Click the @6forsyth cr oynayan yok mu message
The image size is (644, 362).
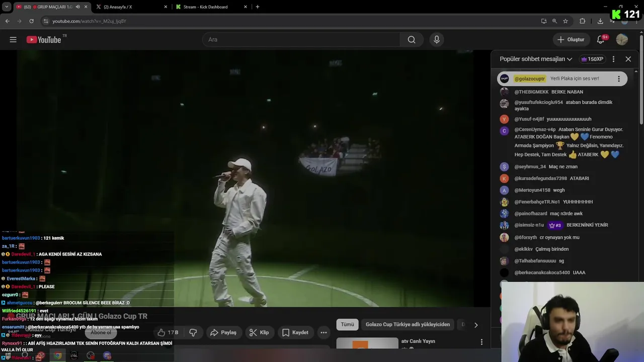click(x=547, y=237)
